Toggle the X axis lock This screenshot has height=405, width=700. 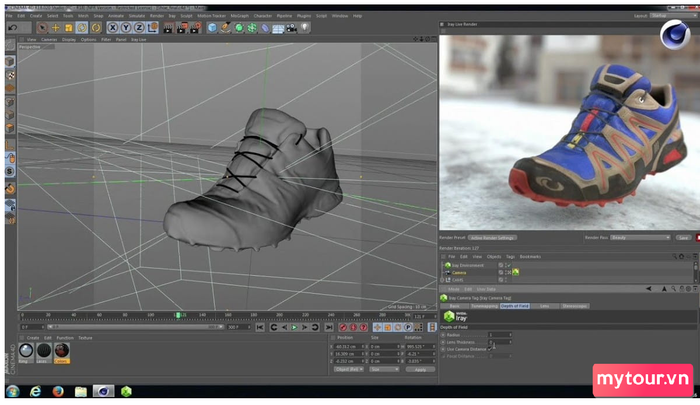pyautogui.click(x=113, y=28)
